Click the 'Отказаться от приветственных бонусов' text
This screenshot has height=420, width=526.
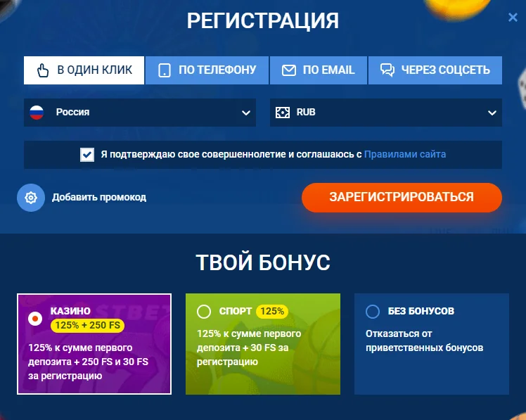[x=424, y=341]
